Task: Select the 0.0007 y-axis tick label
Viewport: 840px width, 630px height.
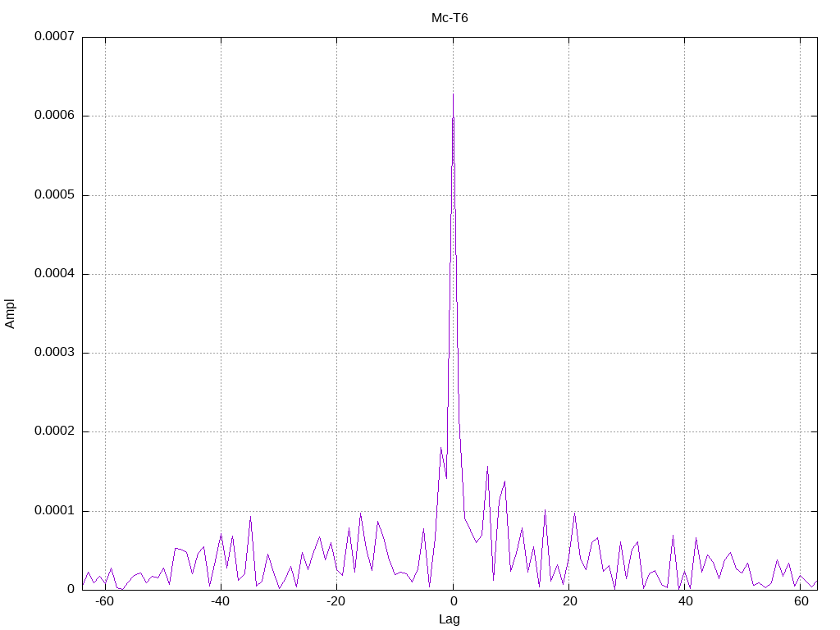Action: (55, 36)
